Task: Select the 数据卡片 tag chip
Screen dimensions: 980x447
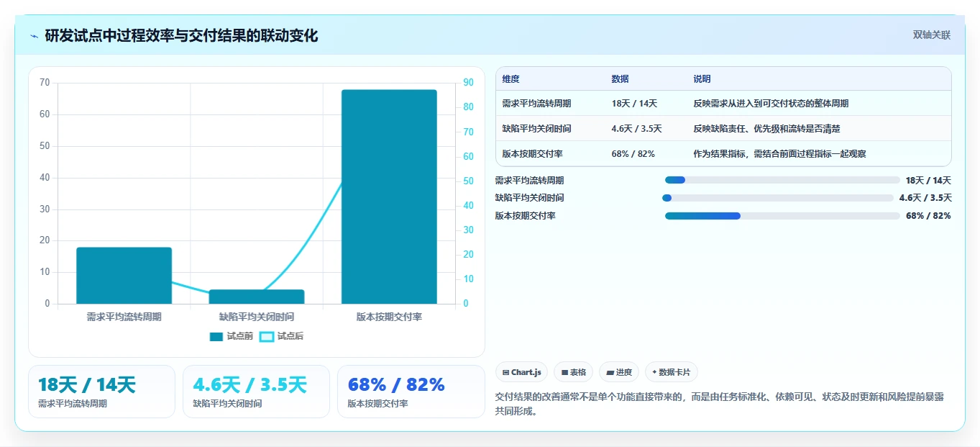Action: click(672, 372)
